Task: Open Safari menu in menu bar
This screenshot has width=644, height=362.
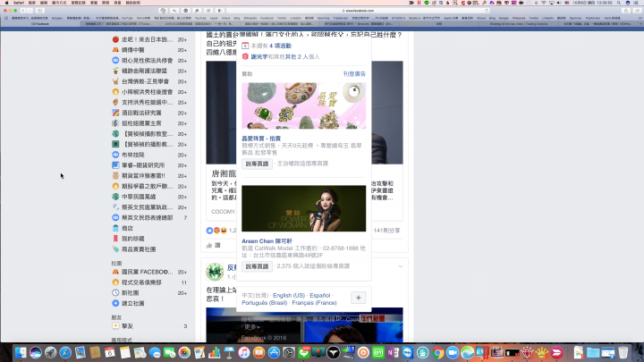Action: coord(18,3)
